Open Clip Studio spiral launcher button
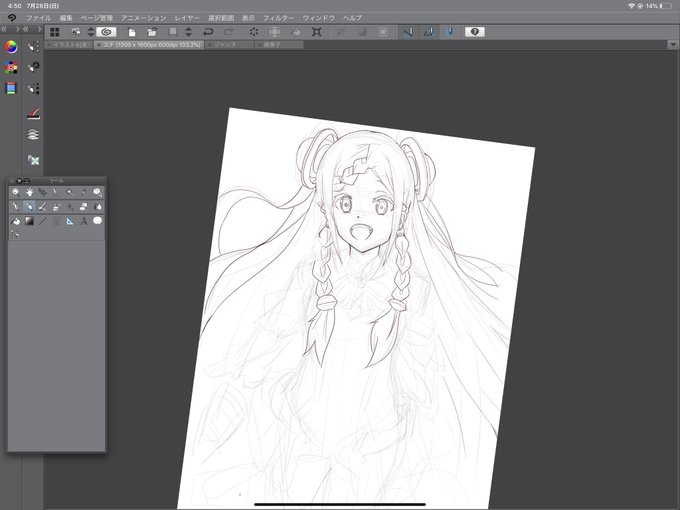Viewport: 680px width, 510px height. coord(106,32)
